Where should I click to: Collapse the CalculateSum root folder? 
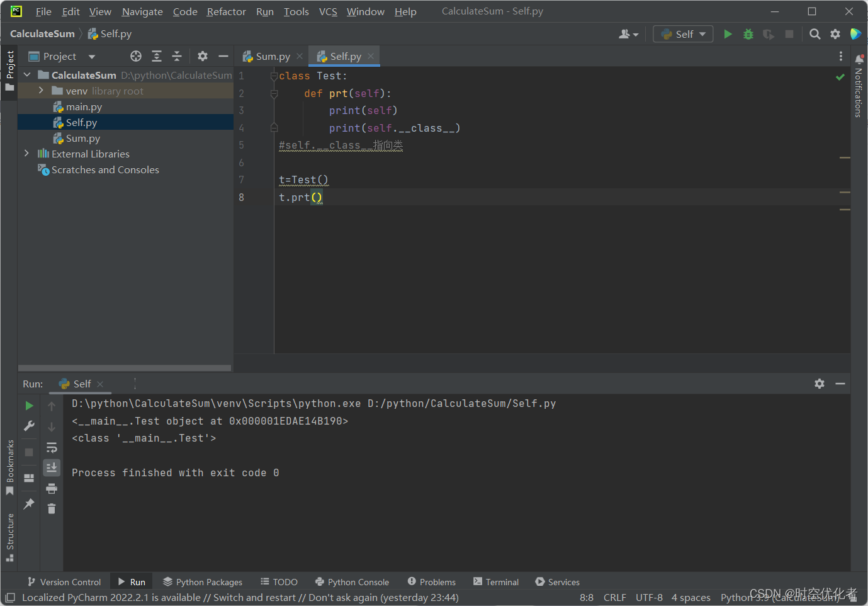[x=27, y=75]
